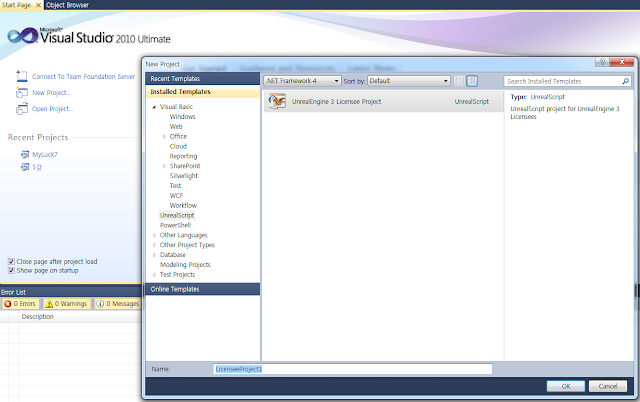Expand the Database tree node
The width and height of the screenshot is (640, 402).
coord(154,255)
